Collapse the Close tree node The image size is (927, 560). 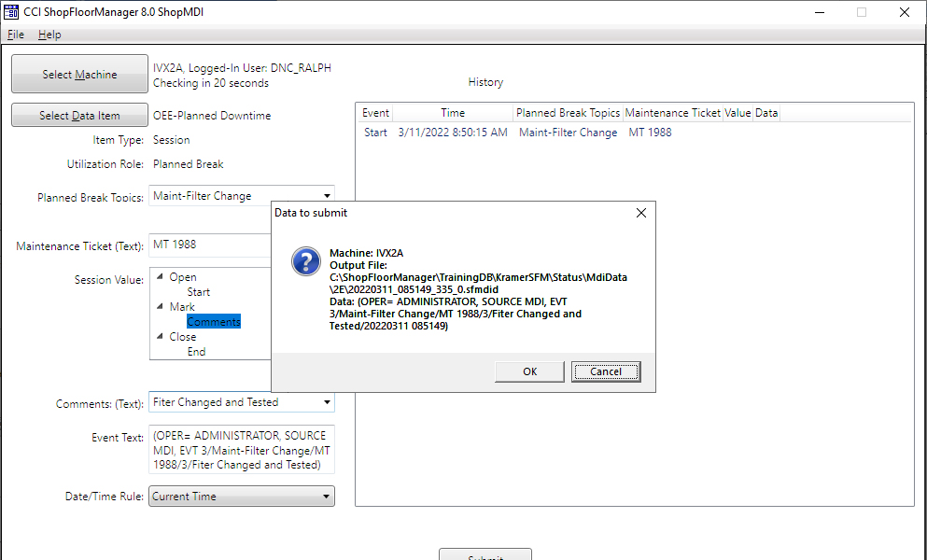pyautogui.click(x=160, y=336)
